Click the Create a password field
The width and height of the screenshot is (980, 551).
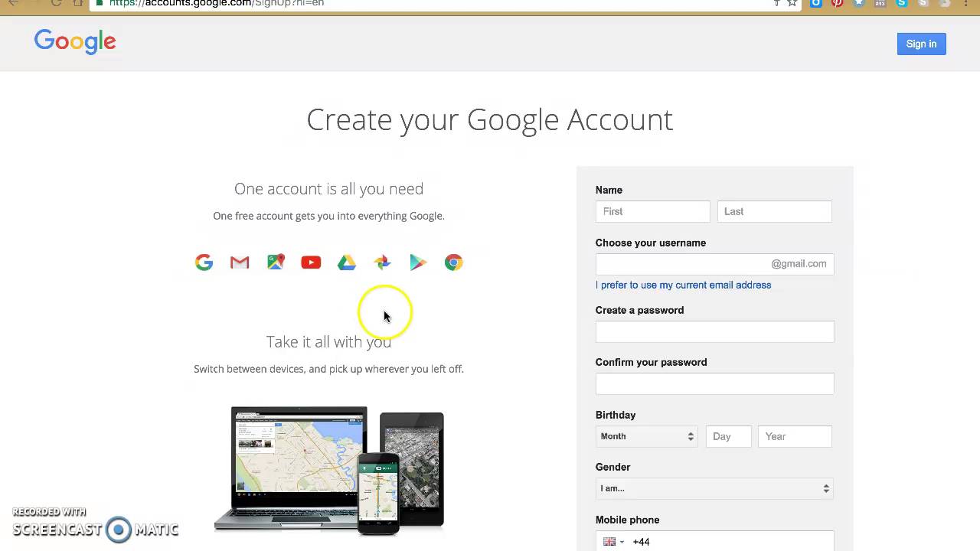pyautogui.click(x=714, y=331)
